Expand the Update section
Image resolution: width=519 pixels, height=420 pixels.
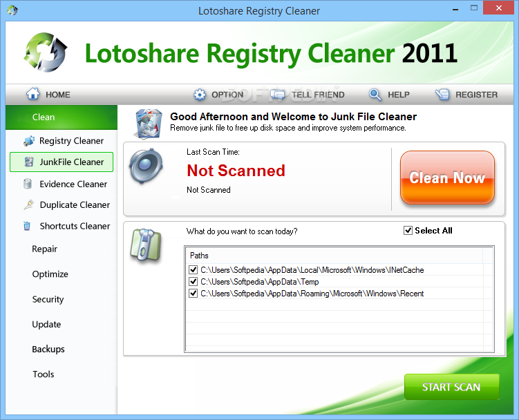tap(46, 325)
